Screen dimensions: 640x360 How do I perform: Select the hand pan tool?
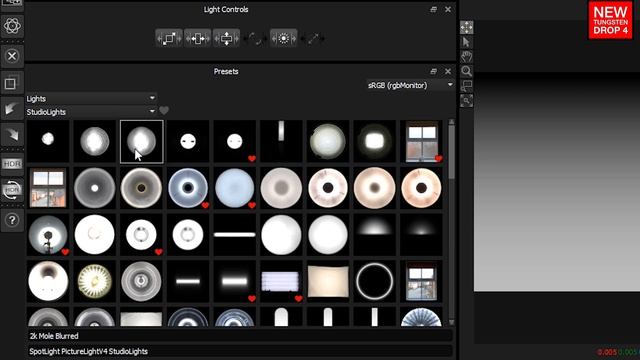[x=467, y=56]
